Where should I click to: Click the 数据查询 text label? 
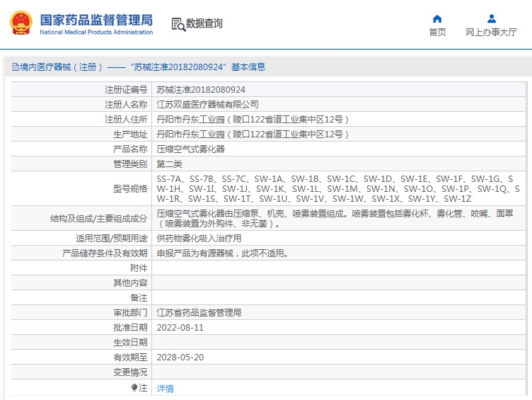click(x=204, y=23)
